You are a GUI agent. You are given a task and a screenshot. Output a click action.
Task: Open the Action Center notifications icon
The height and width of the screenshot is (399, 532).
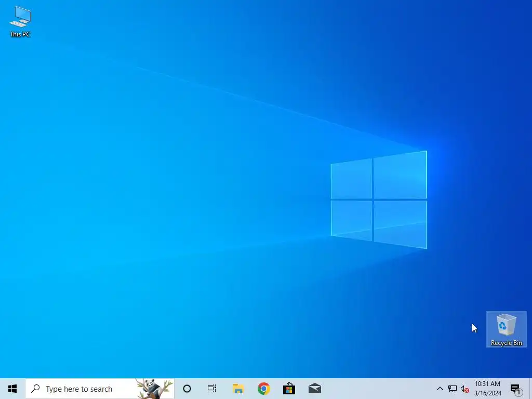click(516, 389)
